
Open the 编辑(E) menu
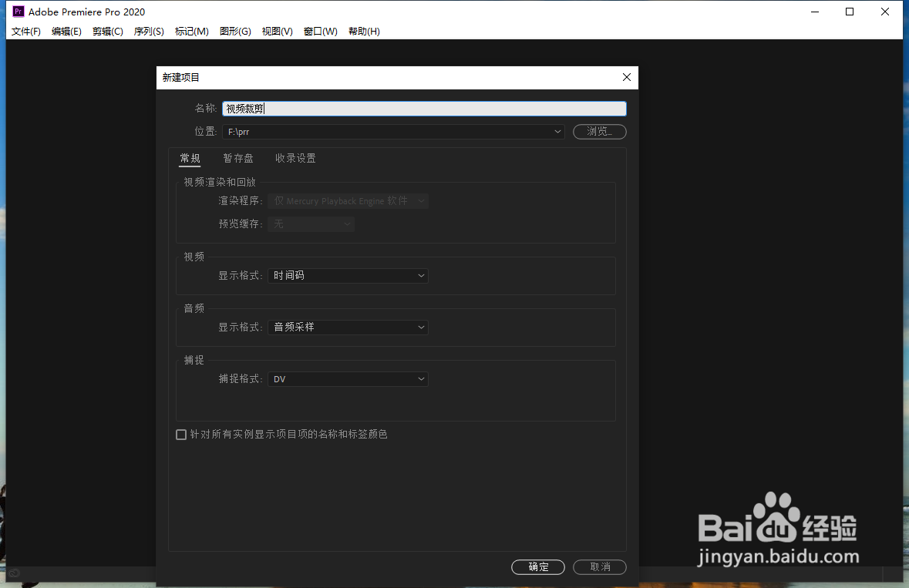66,32
